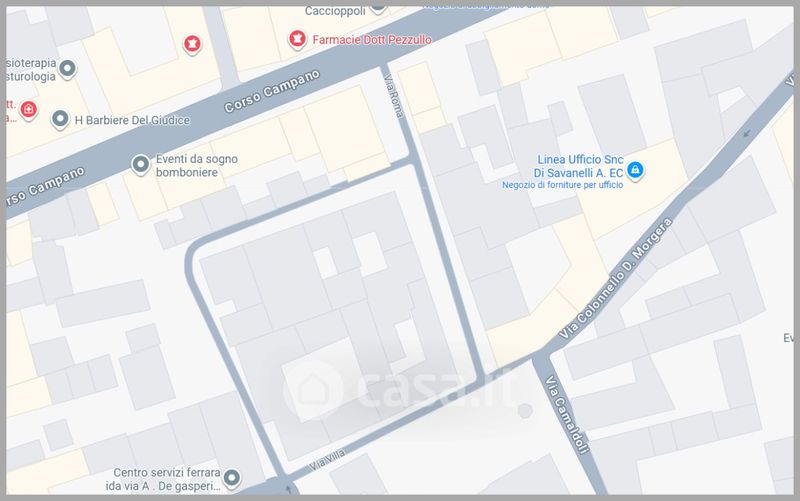800x501 pixels.
Task: Click the Via Colonnello D. Morgera street label
Action: [x=616, y=279]
